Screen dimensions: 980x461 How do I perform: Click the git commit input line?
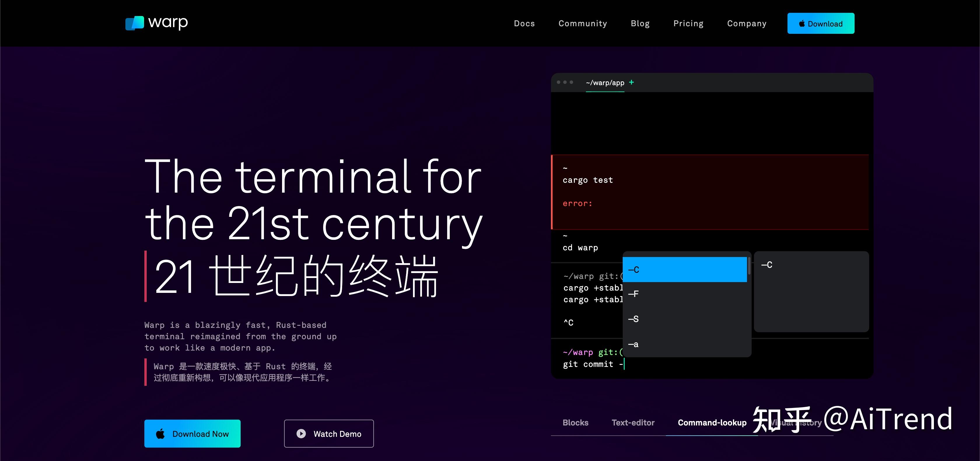point(594,364)
